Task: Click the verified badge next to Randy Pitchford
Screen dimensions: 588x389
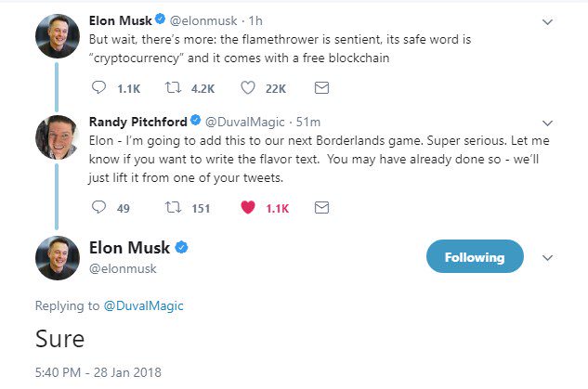Action: [195, 122]
